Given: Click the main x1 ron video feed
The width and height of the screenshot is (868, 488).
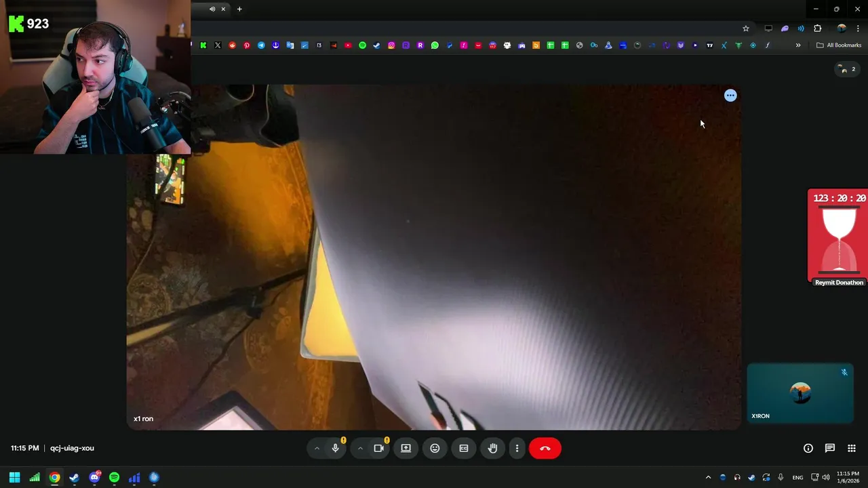Looking at the screenshot, I should pos(434,258).
